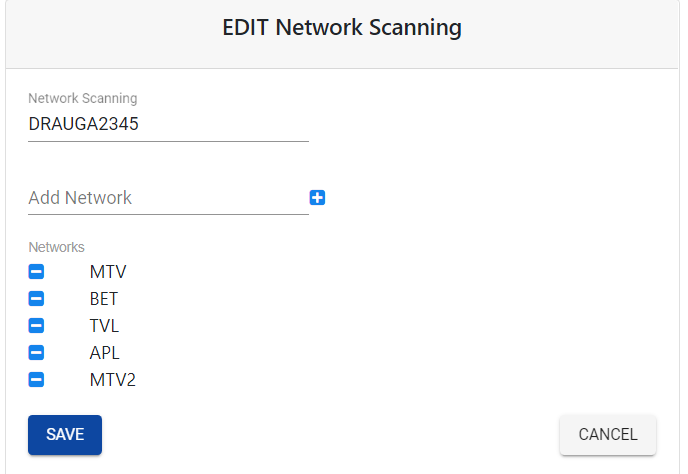Add the network with the plus icon
This screenshot has height=474, width=688.
tap(317, 198)
